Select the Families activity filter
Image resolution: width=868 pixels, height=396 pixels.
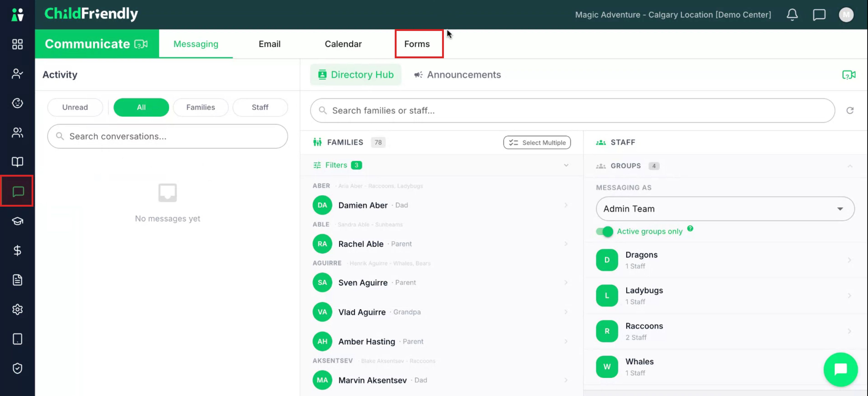[x=201, y=107]
